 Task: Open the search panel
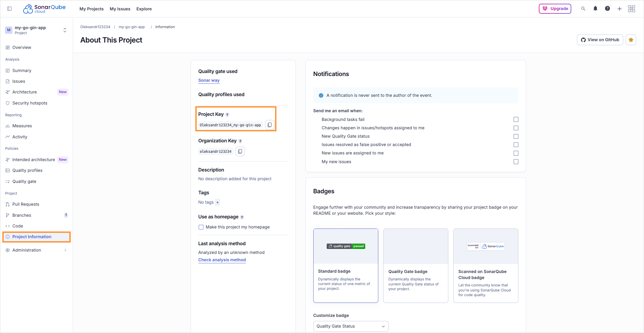click(583, 9)
